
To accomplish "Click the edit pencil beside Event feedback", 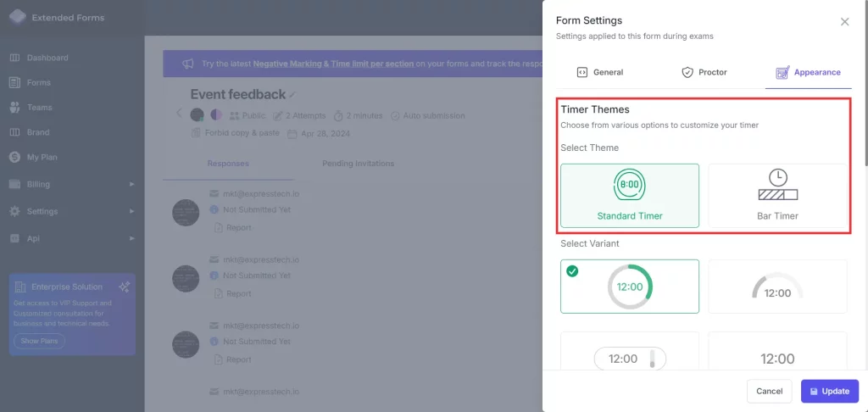I will coord(292,95).
